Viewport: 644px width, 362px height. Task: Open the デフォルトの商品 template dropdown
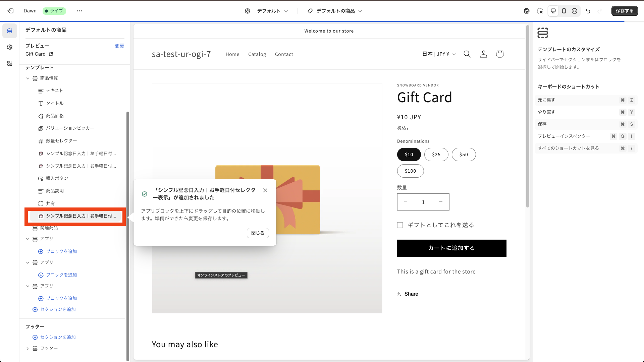335,11
